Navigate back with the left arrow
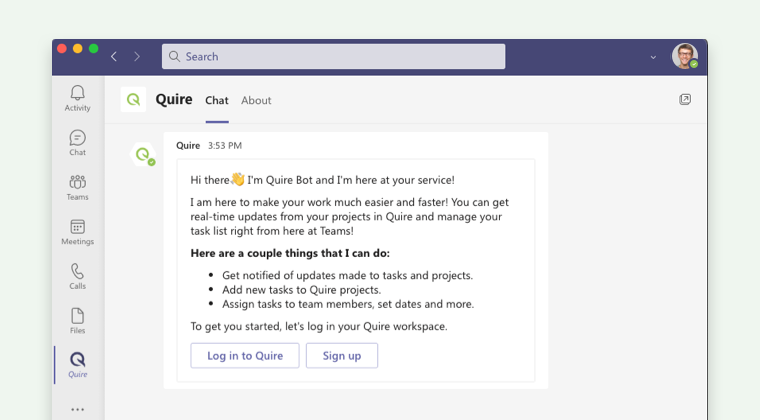The height and width of the screenshot is (420, 760). [x=114, y=57]
